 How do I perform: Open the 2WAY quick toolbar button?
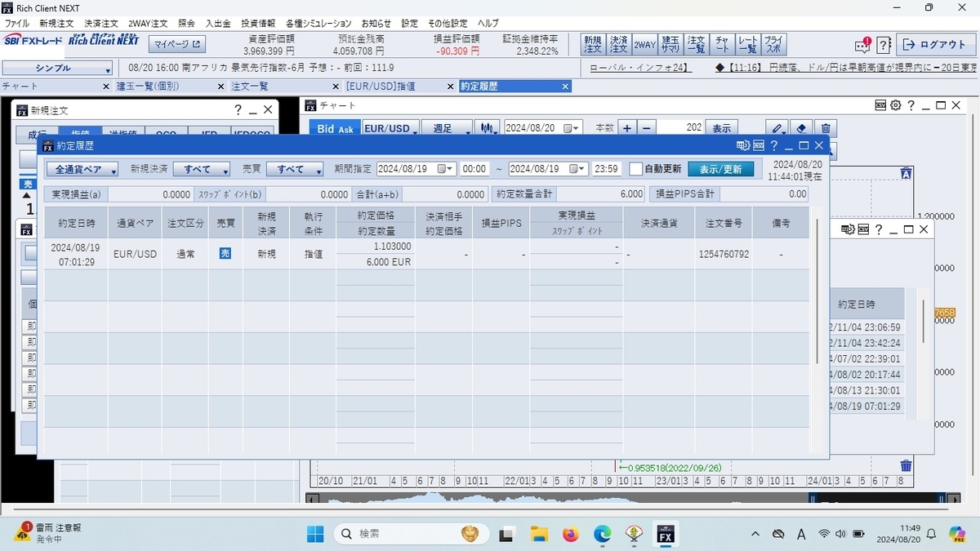point(644,44)
